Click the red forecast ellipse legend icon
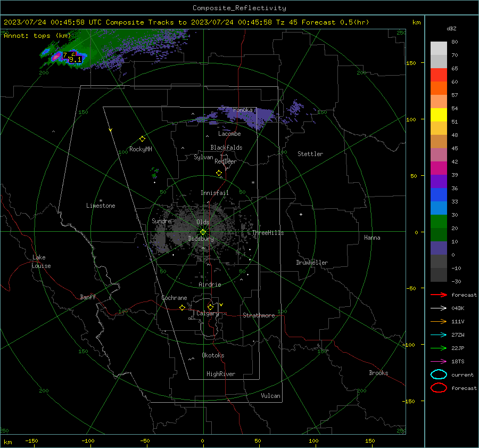The width and height of the screenshot is (479, 448). click(x=439, y=388)
